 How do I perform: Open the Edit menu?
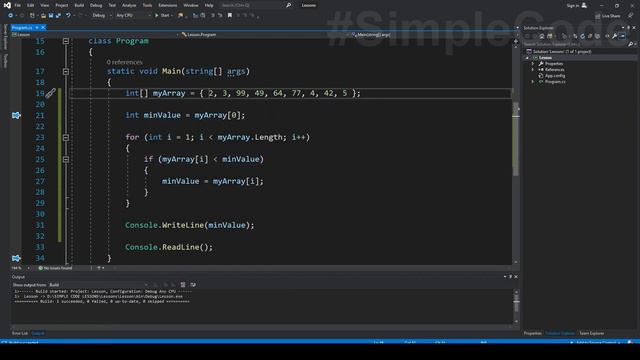[x=31, y=5]
